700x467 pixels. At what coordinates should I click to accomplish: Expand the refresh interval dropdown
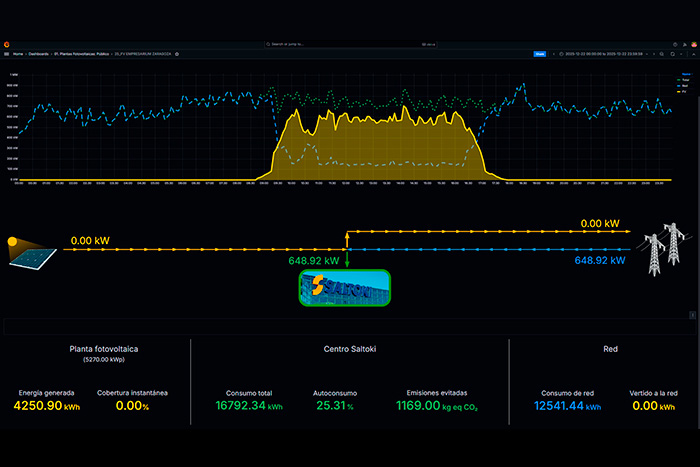coord(683,54)
